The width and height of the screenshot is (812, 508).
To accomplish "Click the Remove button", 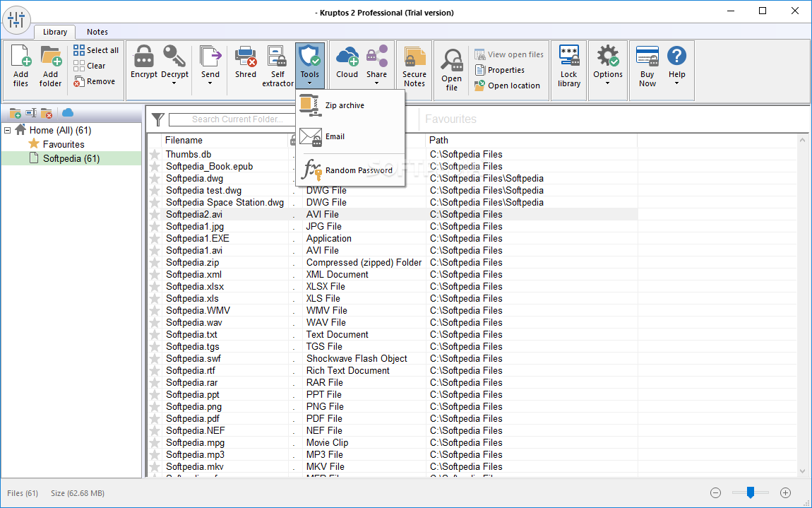I will click(94, 81).
